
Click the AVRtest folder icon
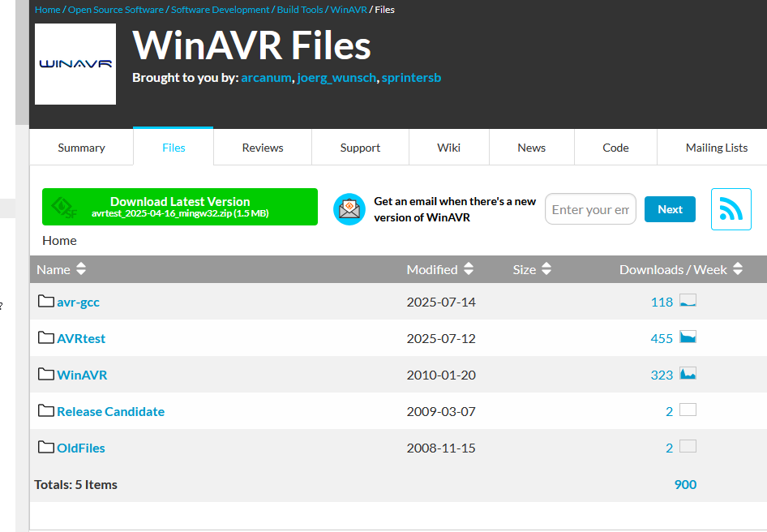pyautogui.click(x=46, y=337)
